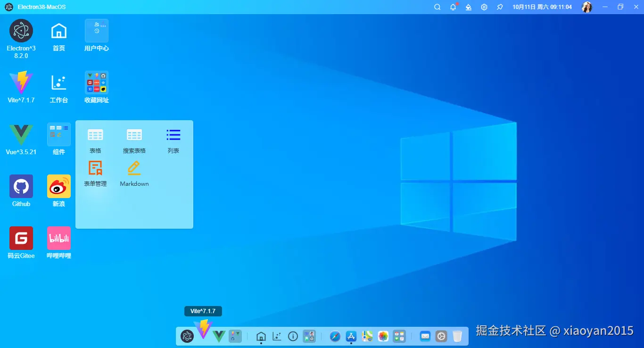Launch Mail from the dock

(x=425, y=336)
